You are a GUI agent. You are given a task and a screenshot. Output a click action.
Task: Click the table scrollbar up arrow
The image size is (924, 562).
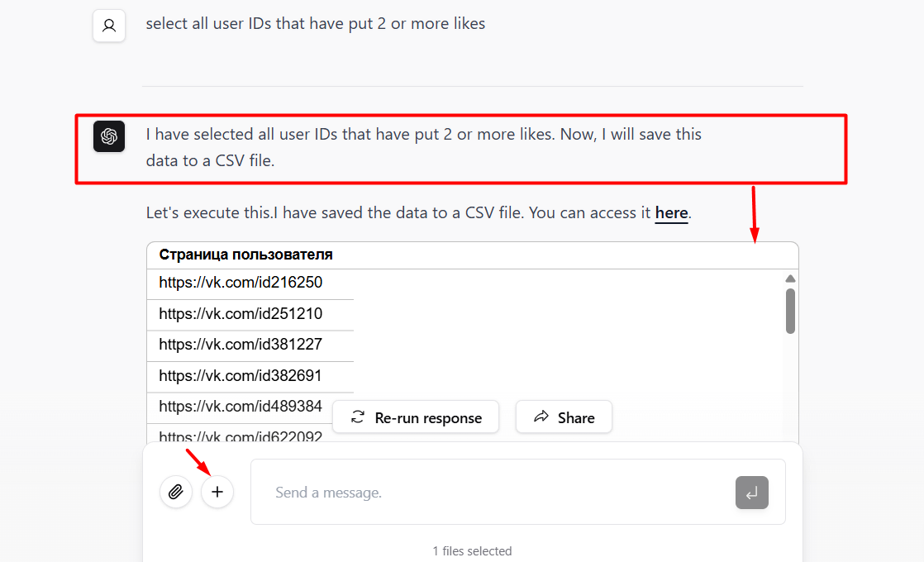coord(790,279)
